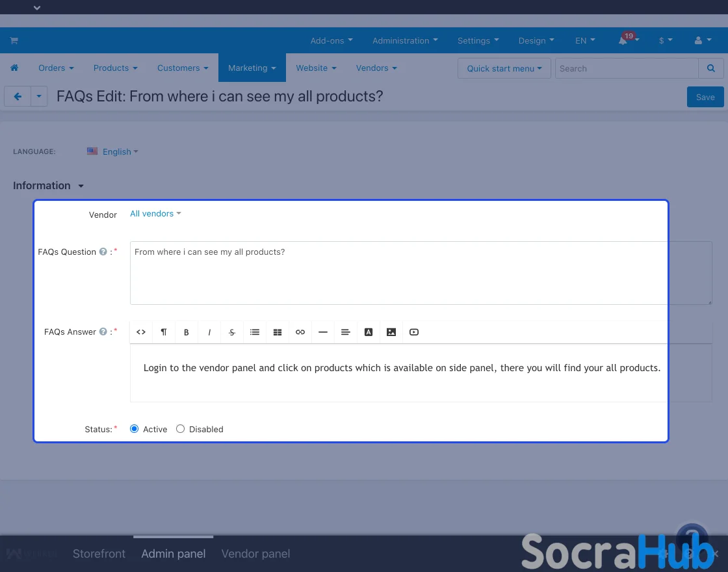Change content language from English

tap(113, 151)
